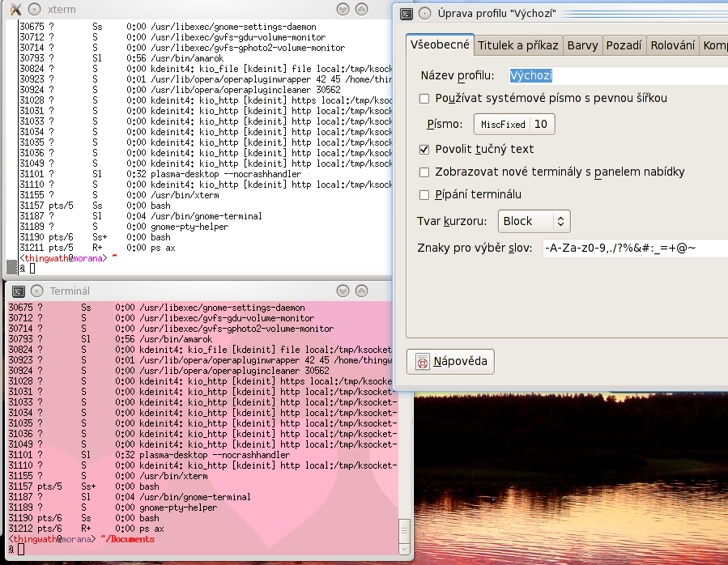728x565 pixels.
Task: Click the xterm prompt 'thingwath@morana'
Action: pos(64,258)
